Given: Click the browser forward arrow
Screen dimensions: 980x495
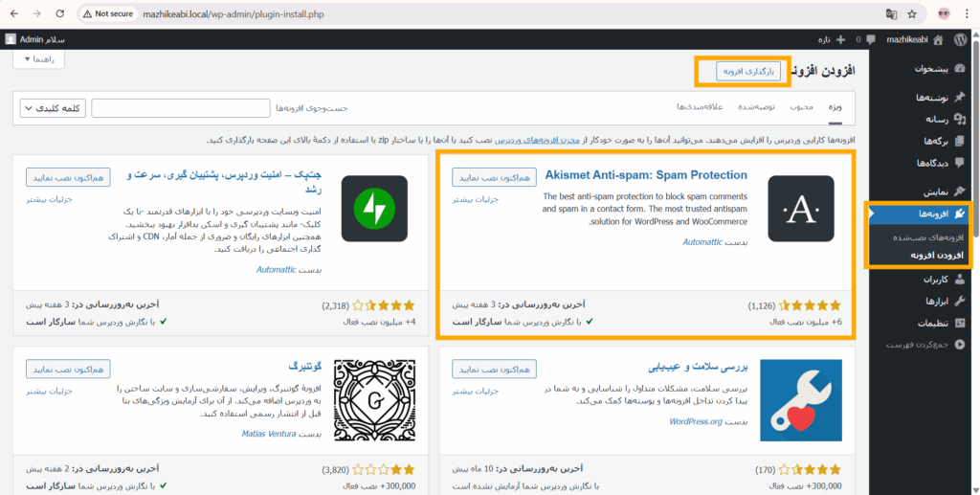Looking at the screenshot, I should pos(37,13).
